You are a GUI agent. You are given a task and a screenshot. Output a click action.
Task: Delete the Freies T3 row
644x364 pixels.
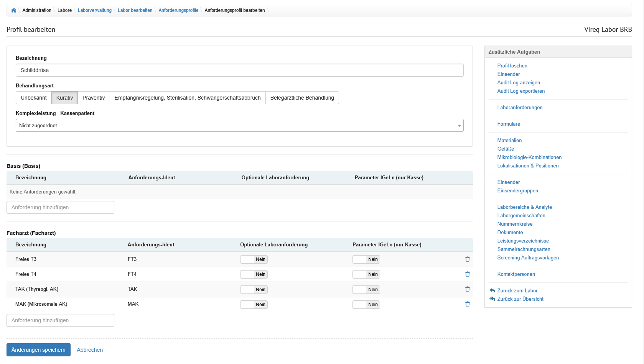tap(467, 259)
